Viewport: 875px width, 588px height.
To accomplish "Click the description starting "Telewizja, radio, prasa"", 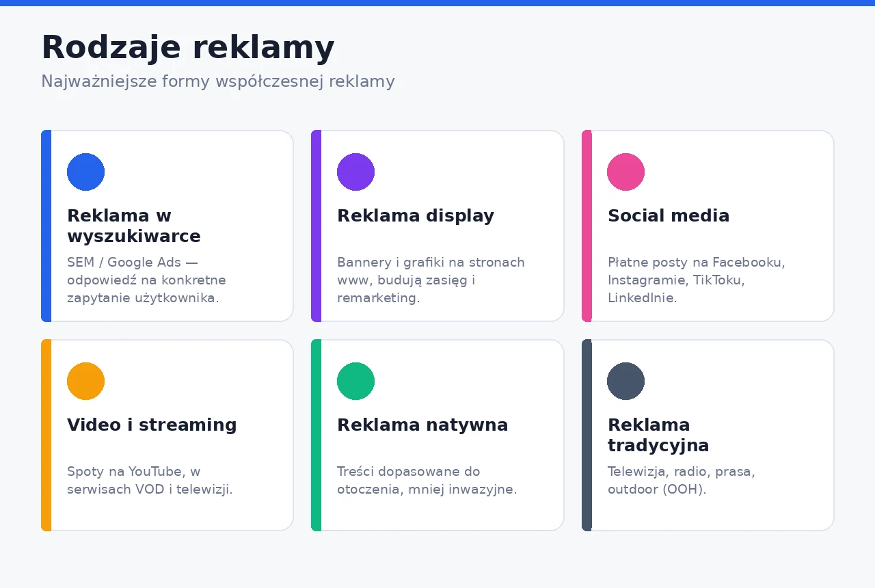I will (x=682, y=481).
